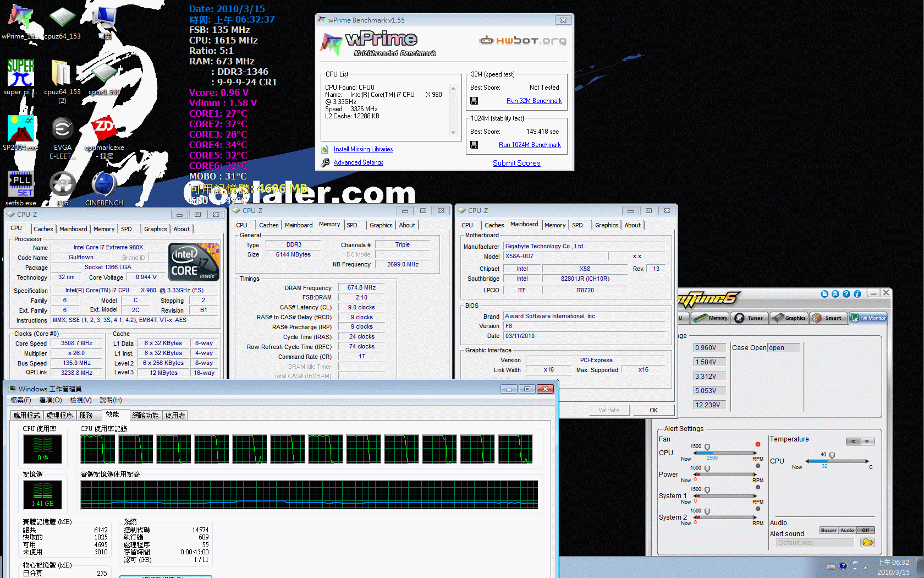924x578 pixels.
Task: Click the Advanced Settings link in wPrime
Action: [359, 163]
